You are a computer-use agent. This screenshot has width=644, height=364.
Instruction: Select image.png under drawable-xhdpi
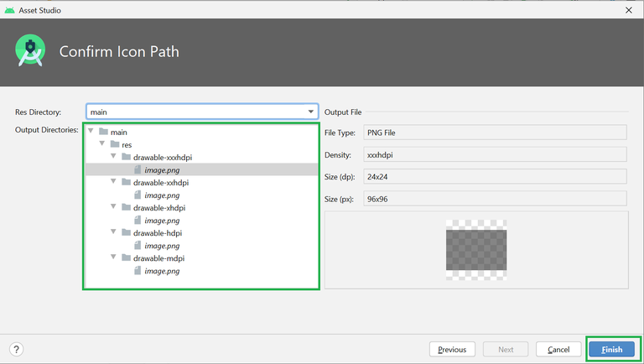(201, 221)
